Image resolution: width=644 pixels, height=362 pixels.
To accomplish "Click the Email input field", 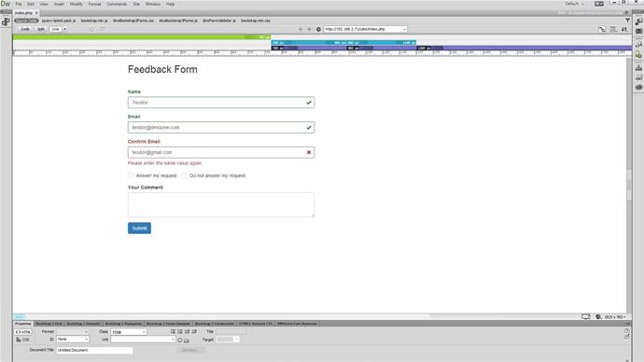I will [x=221, y=128].
